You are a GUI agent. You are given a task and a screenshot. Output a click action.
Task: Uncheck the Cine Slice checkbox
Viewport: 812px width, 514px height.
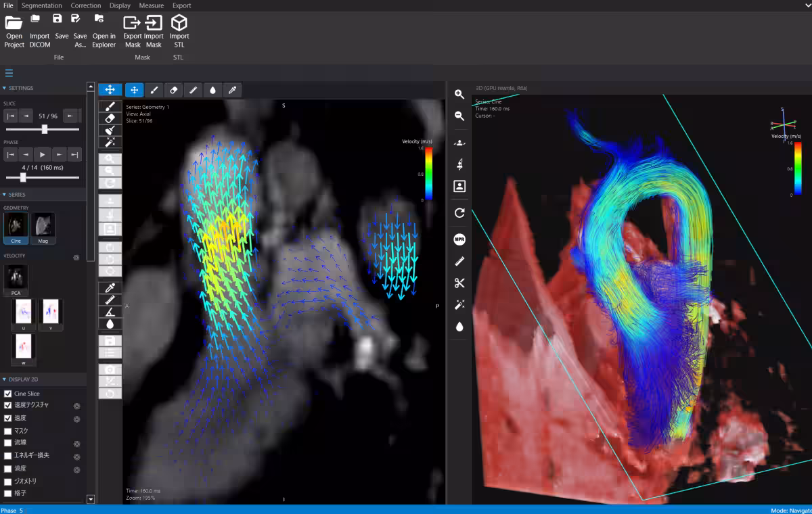(8, 393)
